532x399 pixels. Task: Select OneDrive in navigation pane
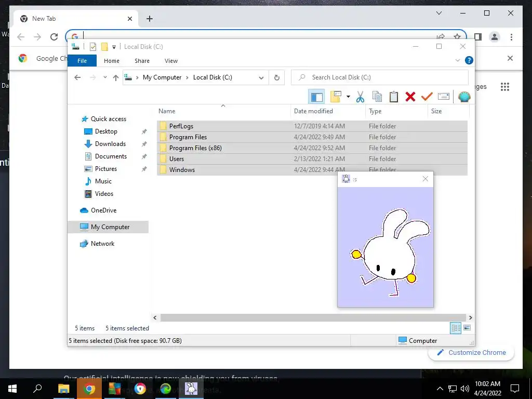pos(103,210)
